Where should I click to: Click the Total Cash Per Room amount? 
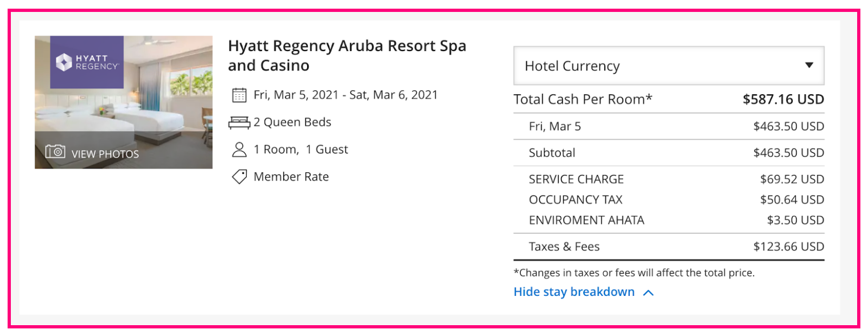point(783,99)
